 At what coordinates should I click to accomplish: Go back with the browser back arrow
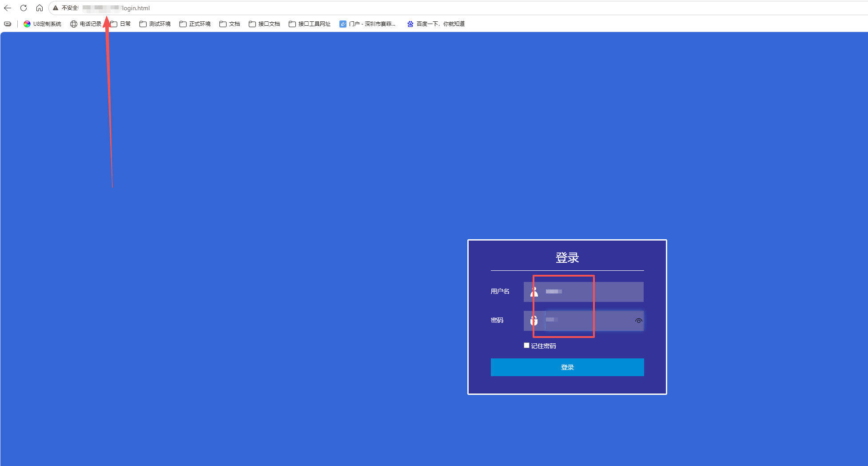pyautogui.click(x=8, y=8)
